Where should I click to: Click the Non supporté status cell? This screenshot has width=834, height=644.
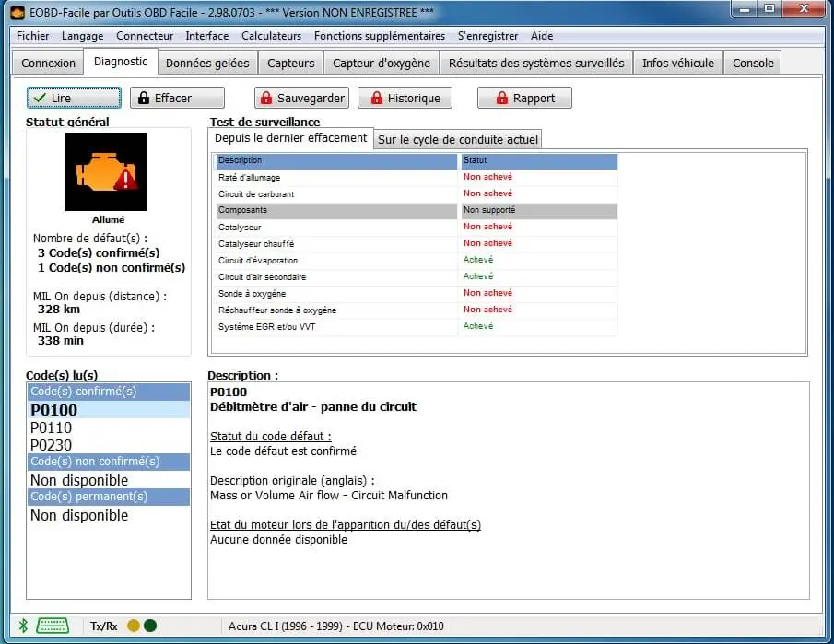tap(538, 211)
